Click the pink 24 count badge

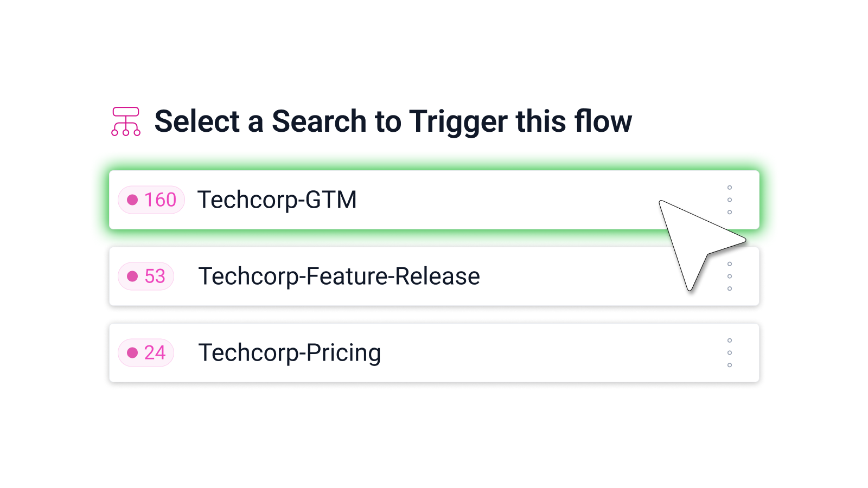pos(146,352)
